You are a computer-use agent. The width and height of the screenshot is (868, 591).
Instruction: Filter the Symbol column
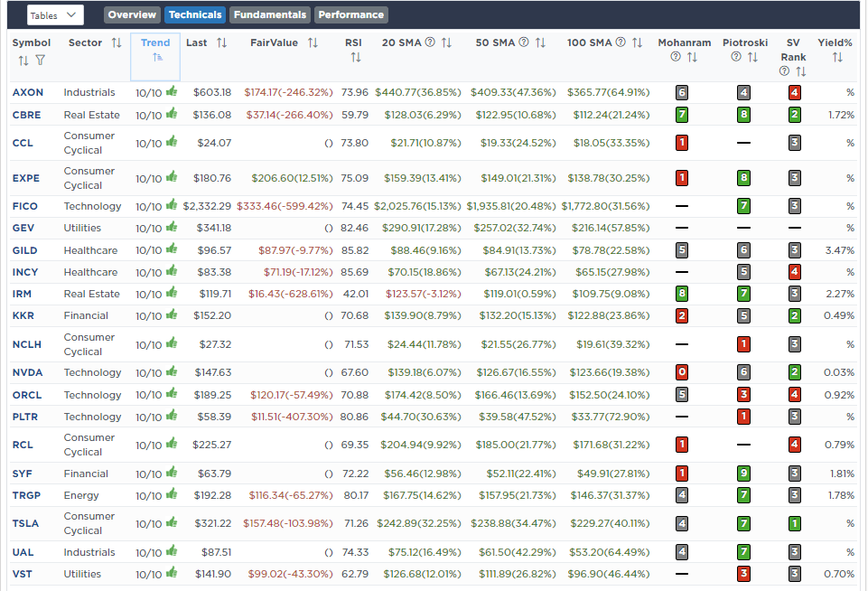[x=40, y=60]
